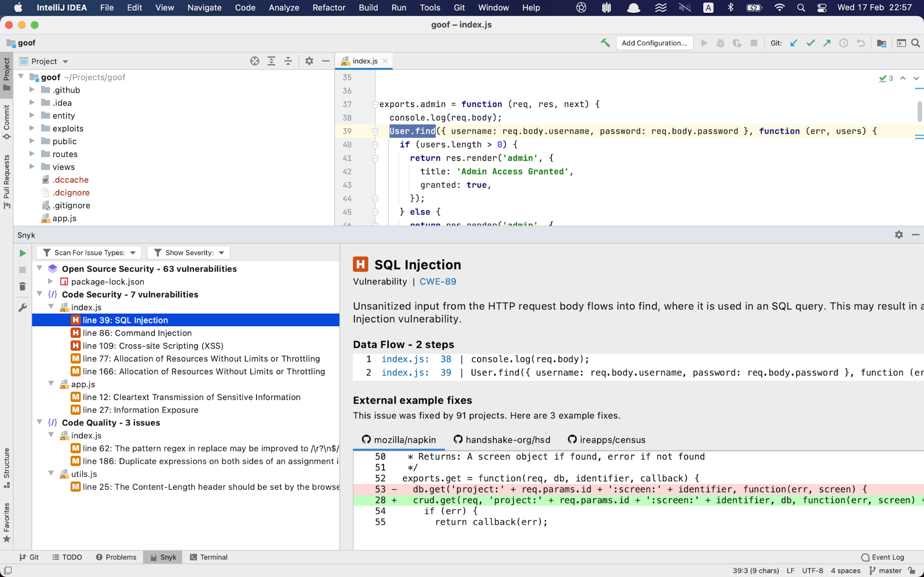
Task: Start debugging with the bug icon
Action: click(x=721, y=43)
